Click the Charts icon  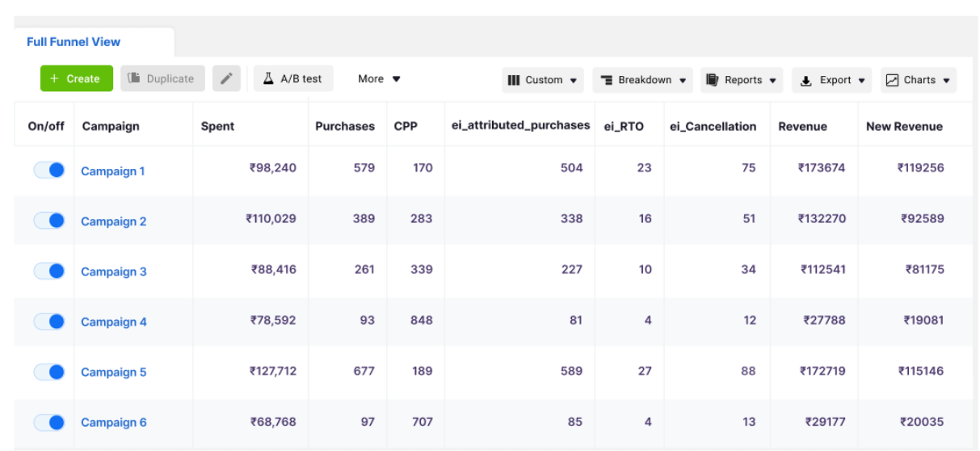click(x=892, y=80)
